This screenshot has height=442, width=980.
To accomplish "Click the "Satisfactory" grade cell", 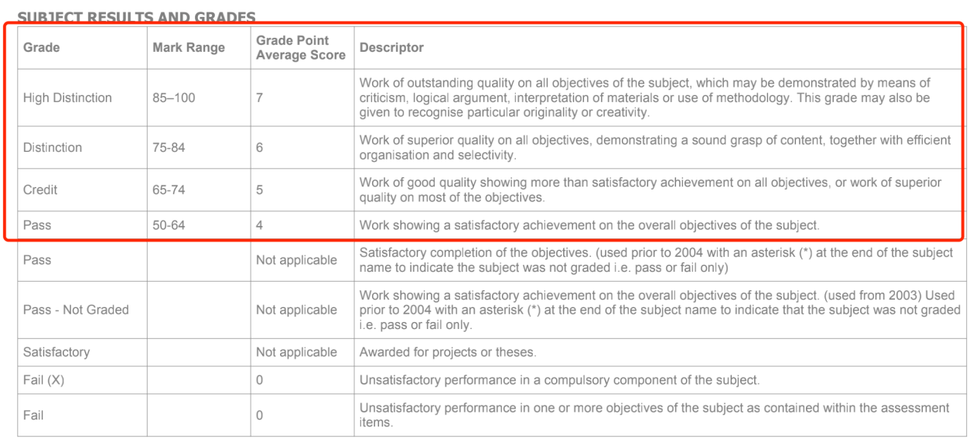I will [x=56, y=352].
